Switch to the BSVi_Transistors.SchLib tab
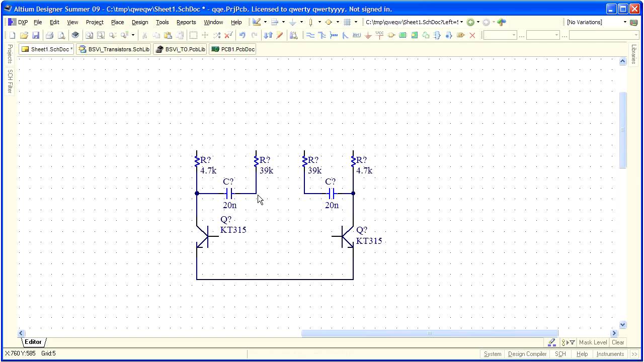The height and width of the screenshot is (362, 644). click(114, 49)
